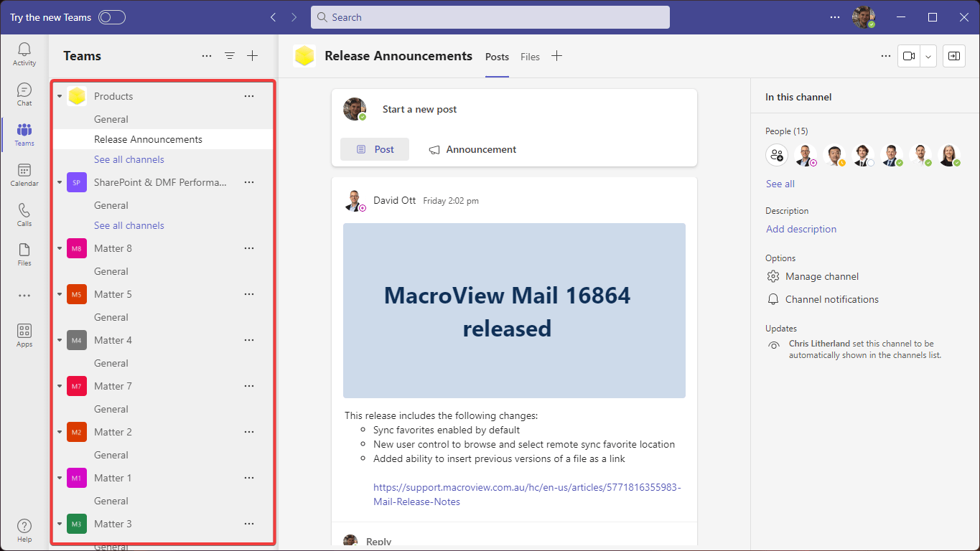Browse Apps from the left rail
The image size is (980, 551).
point(24,334)
